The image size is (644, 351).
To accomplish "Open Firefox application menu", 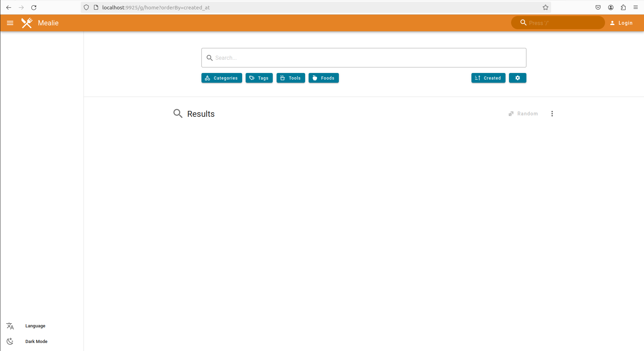I will tap(636, 7).
